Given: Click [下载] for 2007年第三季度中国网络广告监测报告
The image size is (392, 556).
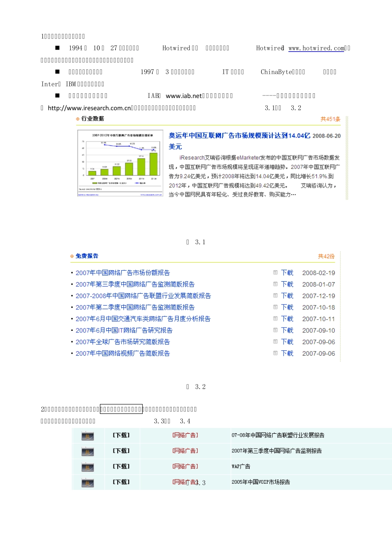Looking at the screenshot, I should pos(121,451).
